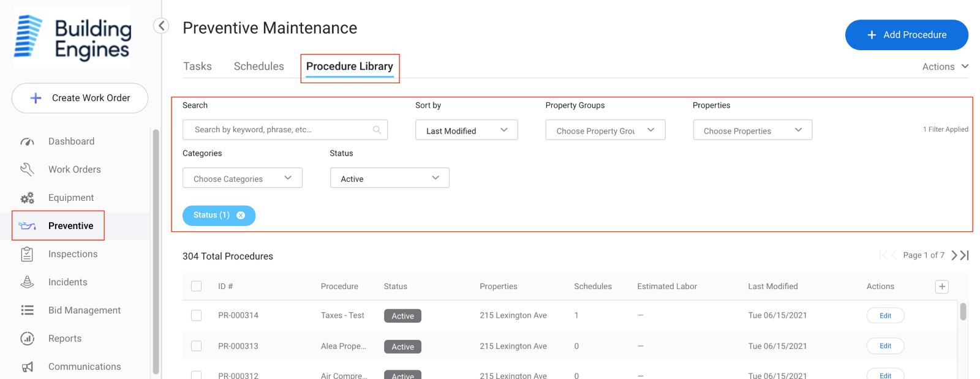
Task: Click the Inspections clipboard icon
Action: pos(27,254)
